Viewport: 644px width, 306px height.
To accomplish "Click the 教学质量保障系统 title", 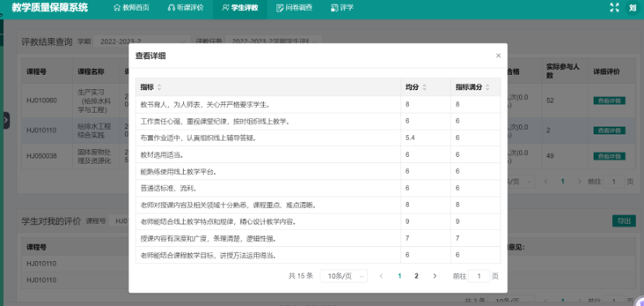I will pos(50,8).
